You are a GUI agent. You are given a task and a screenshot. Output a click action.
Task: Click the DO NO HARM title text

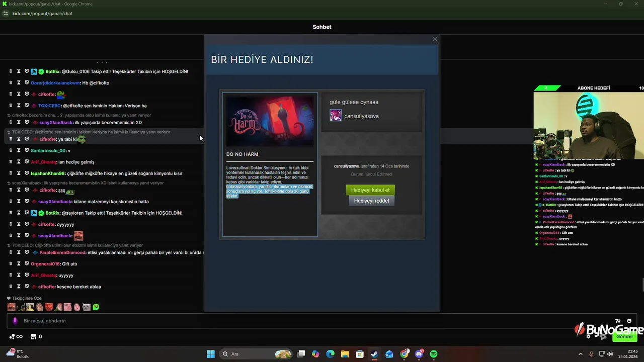(242, 154)
